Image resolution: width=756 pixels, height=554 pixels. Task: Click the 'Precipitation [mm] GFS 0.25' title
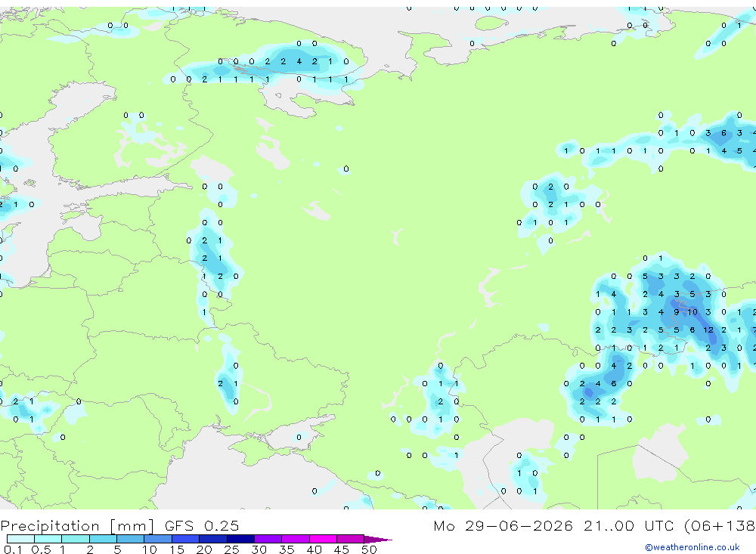[x=119, y=525]
